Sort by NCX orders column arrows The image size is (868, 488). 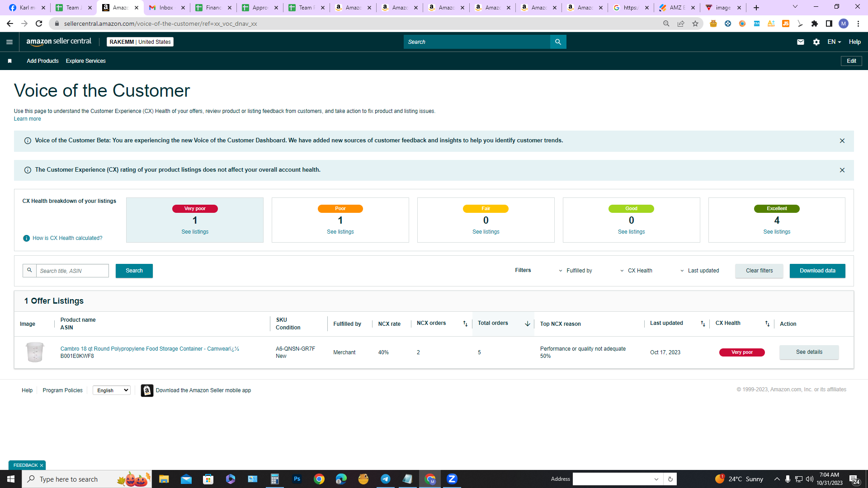click(465, 324)
